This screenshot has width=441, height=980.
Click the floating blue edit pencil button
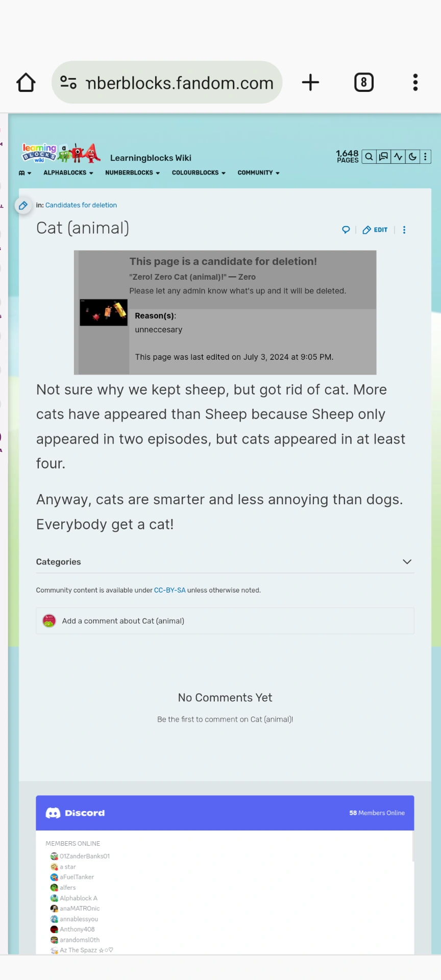23,205
